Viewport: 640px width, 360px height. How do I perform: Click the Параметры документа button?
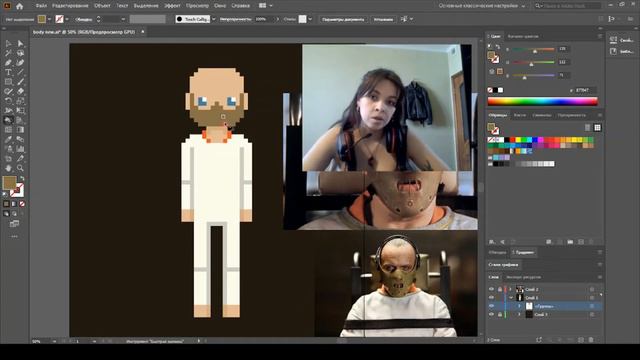point(343,19)
